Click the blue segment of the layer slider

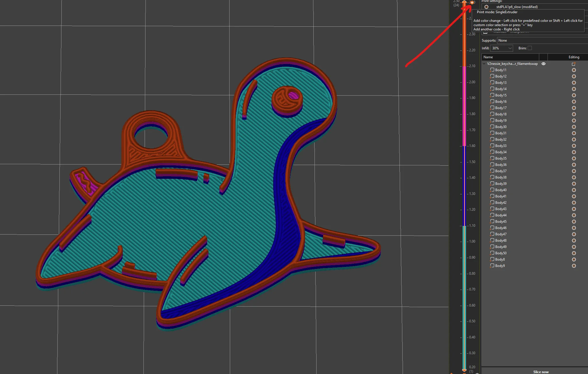coord(464,186)
